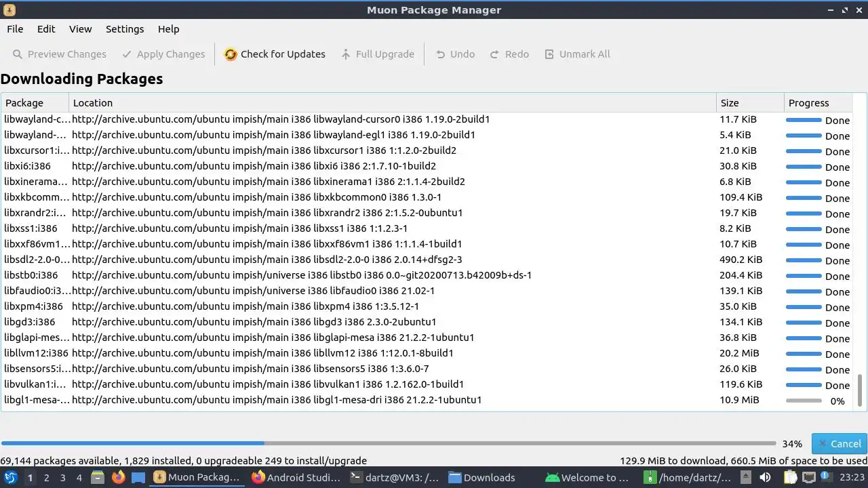Image resolution: width=868 pixels, height=488 pixels.
Task: Click Undo in toolbar
Action: pyautogui.click(x=454, y=54)
